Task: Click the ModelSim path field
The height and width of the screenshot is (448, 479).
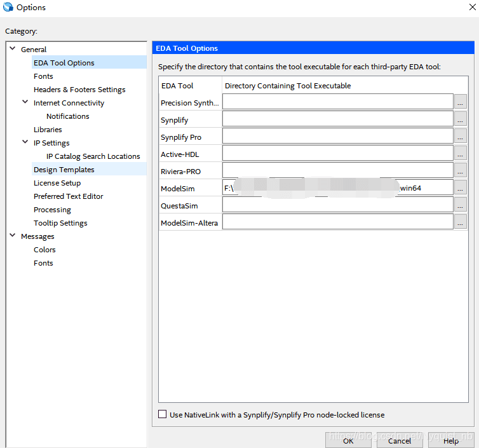Action: point(337,187)
